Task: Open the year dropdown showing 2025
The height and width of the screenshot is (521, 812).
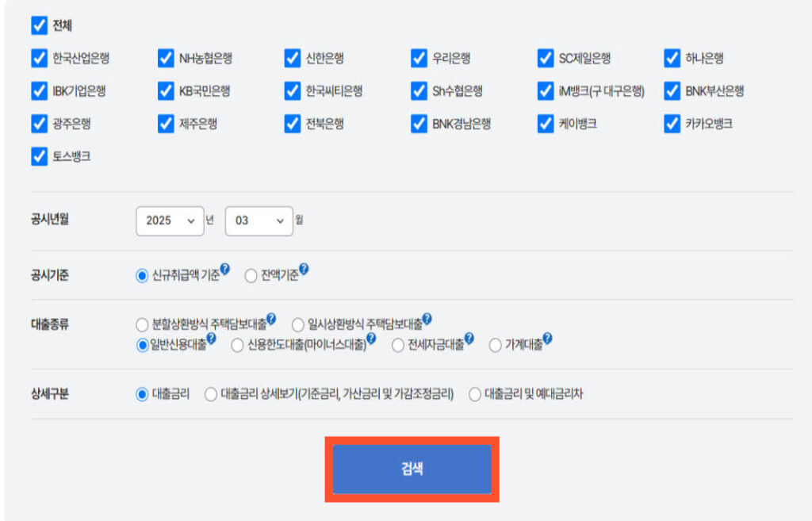Action: click(169, 222)
